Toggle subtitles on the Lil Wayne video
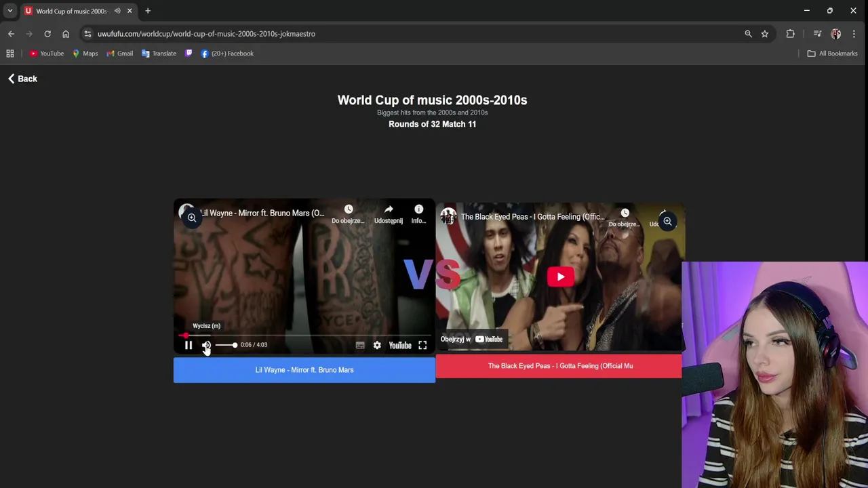Image resolution: width=868 pixels, height=488 pixels. (360, 345)
